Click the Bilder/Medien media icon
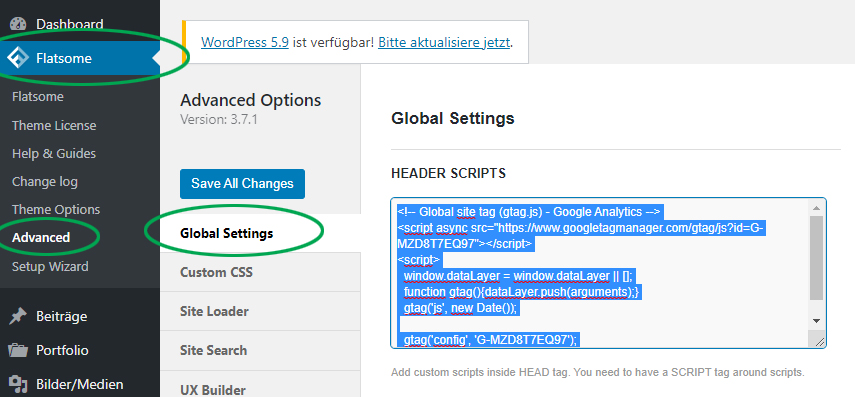This screenshot has width=855, height=397. coord(18,384)
